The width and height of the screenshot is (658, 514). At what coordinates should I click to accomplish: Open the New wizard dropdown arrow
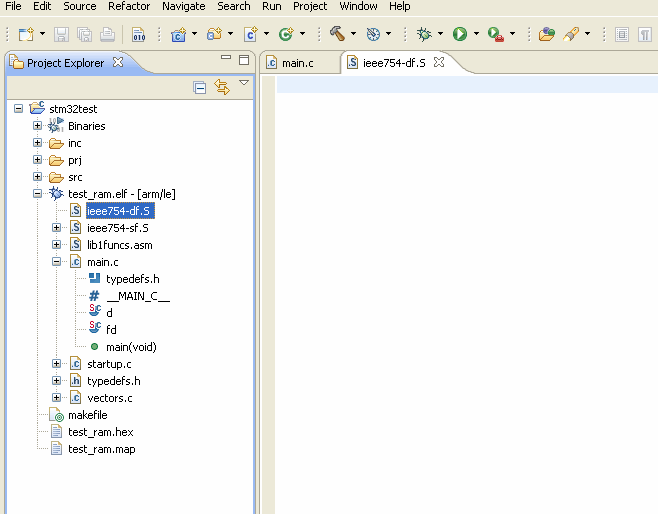[x=42, y=34]
